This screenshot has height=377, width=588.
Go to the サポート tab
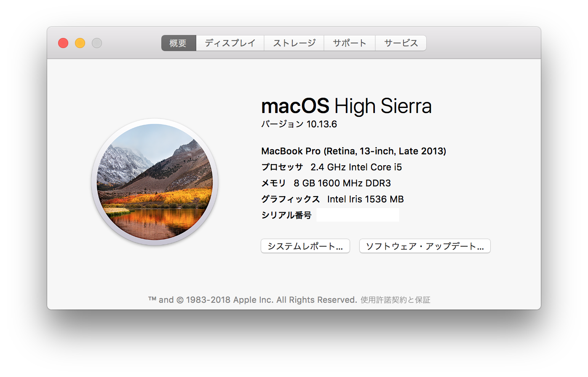click(350, 43)
